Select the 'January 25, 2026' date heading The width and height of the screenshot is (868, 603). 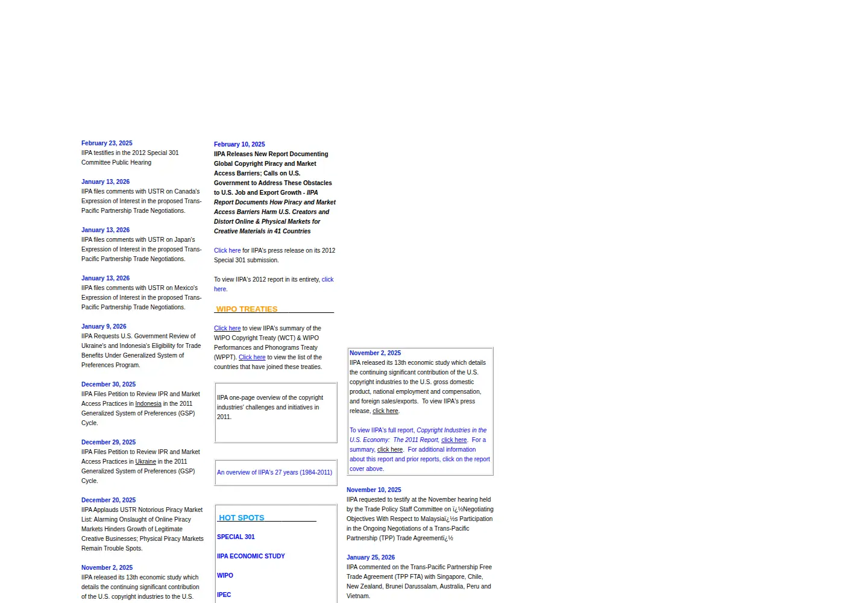tap(371, 557)
